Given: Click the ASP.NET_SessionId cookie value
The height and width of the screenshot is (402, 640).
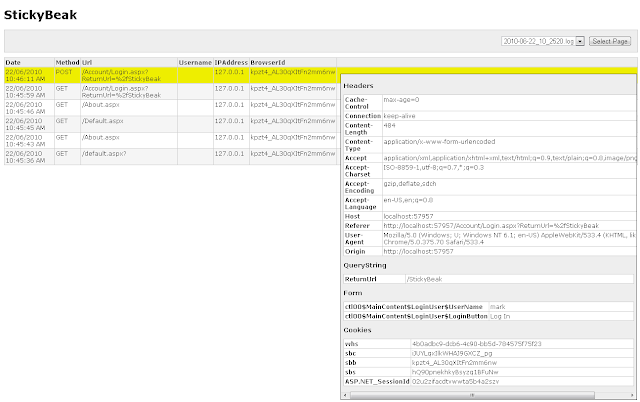Looking at the screenshot, I should 456,382.
